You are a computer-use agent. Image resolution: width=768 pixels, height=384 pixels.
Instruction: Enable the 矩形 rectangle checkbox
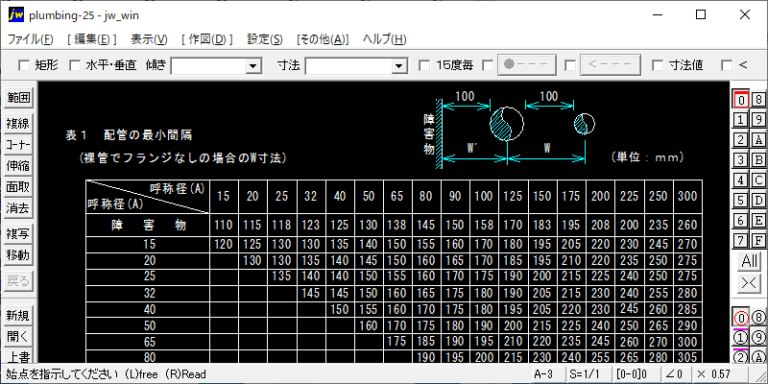click(24, 65)
